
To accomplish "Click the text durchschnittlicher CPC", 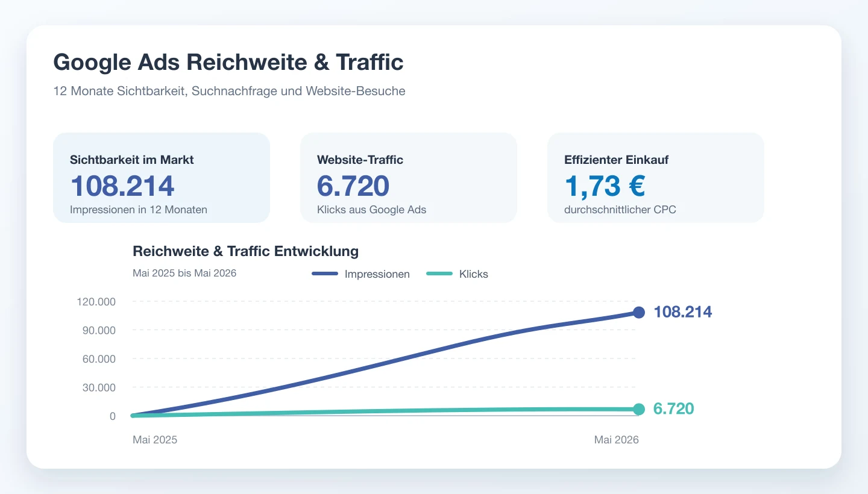I will point(620,210).
